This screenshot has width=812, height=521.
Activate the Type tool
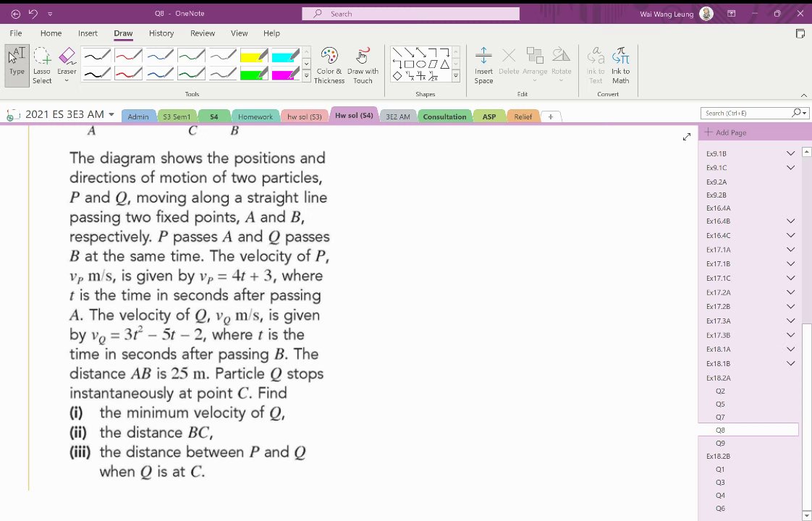click(x=17, y=66)
